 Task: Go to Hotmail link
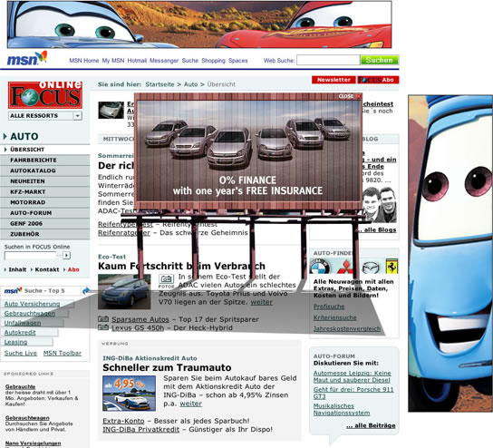coord(137,61)
